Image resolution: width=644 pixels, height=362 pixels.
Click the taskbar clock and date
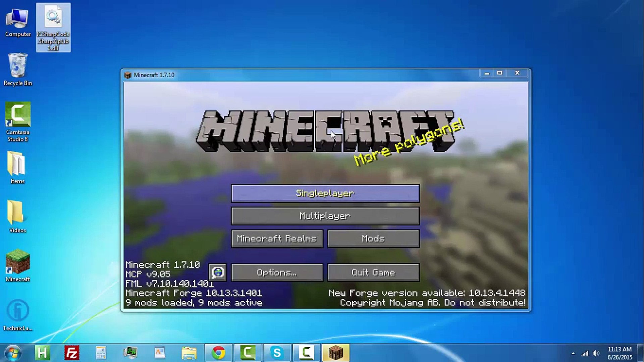coord(620,353)
